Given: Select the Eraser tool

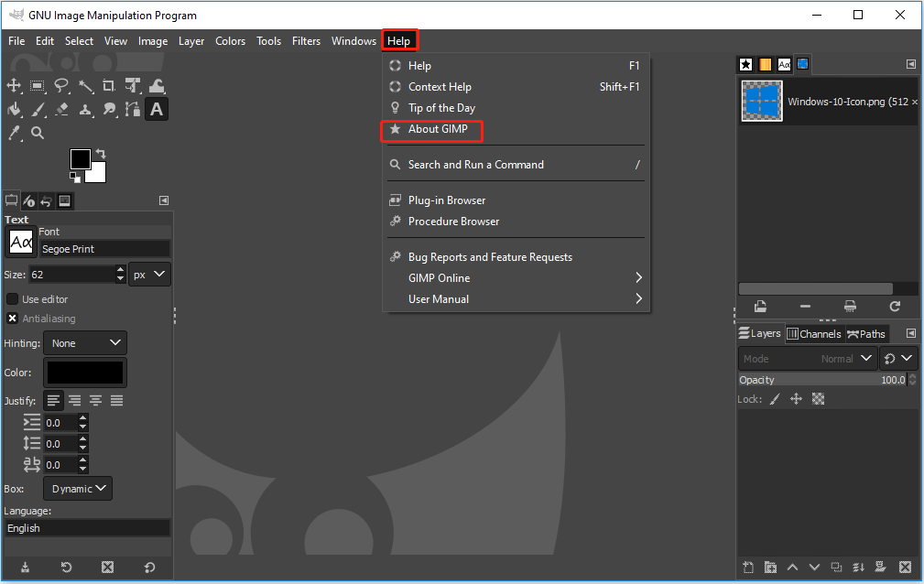Looking at the screenshot, I should [x=61, y=110].
